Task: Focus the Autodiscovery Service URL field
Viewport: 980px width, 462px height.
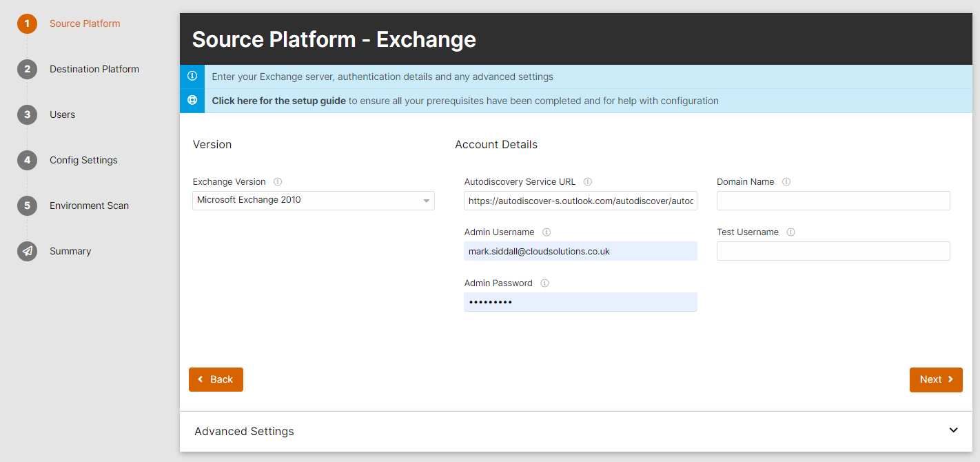Action: tap(580, 201)
